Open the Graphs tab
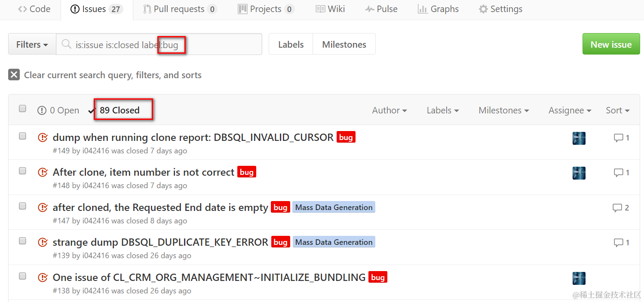The width and height of the screenshot is (644, 302). pyautogui.click(x=438, y=9)
